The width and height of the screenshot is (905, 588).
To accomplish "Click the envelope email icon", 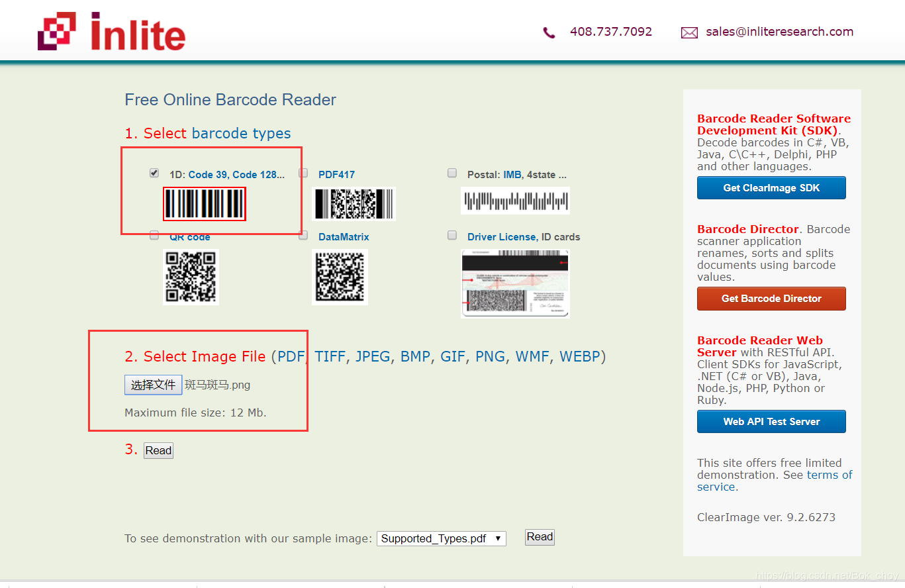I will (689, 32).
